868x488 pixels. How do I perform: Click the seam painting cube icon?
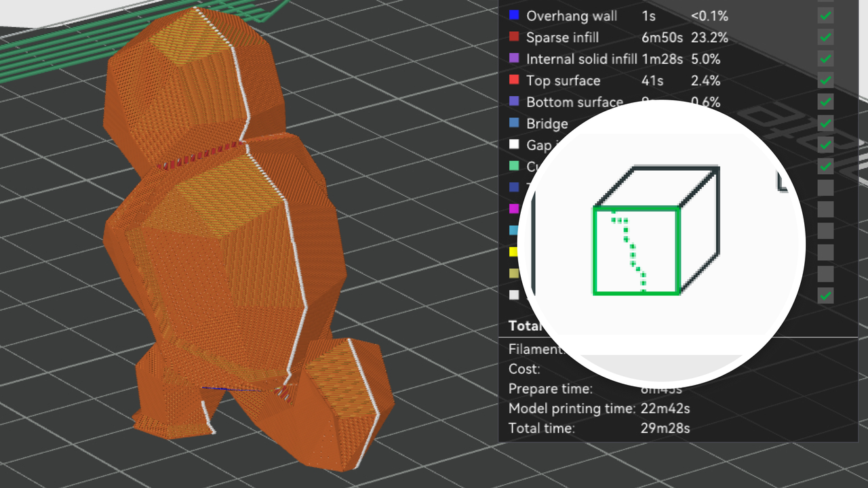click(x=654, y=230)
